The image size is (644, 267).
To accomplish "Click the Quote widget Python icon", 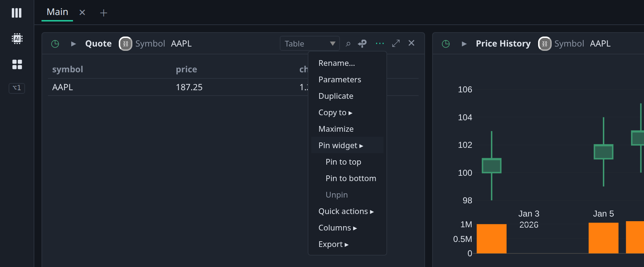I will [362, 44].
